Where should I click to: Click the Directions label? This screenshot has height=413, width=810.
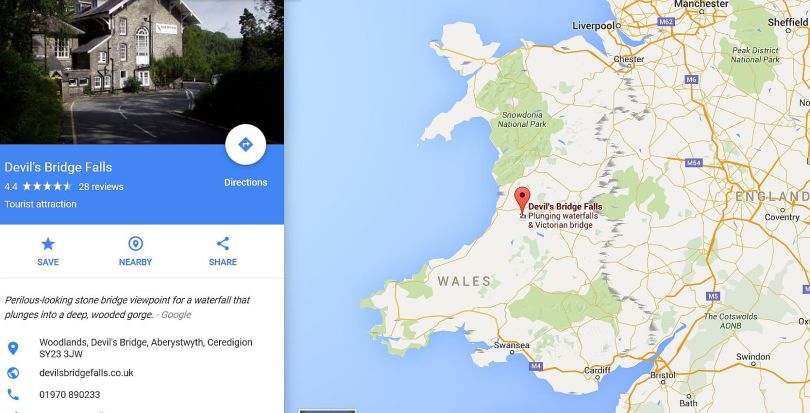245,182
